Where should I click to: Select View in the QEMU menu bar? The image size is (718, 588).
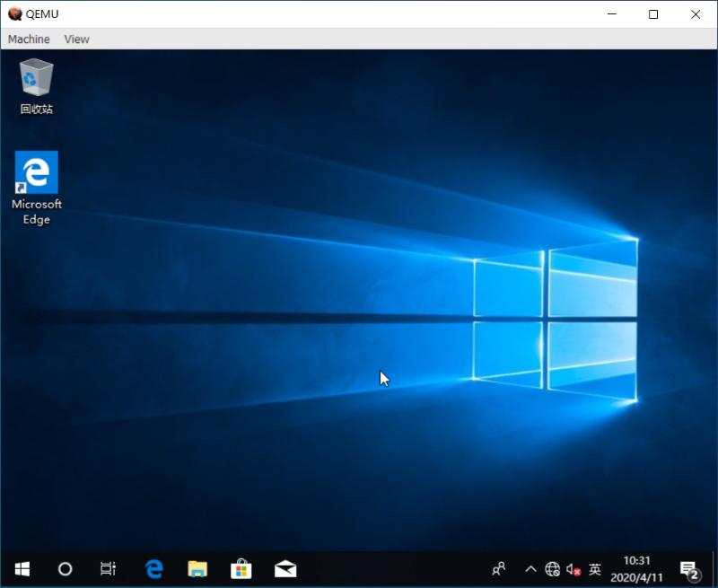coord(76,39)
